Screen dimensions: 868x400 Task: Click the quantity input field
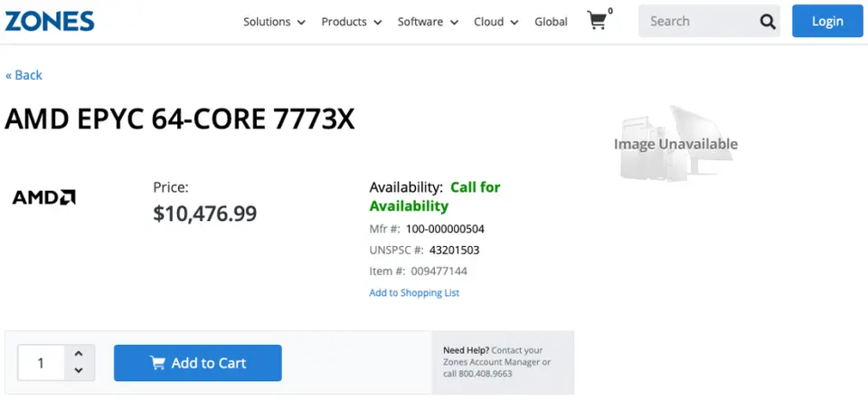click(x=41, y=363)
